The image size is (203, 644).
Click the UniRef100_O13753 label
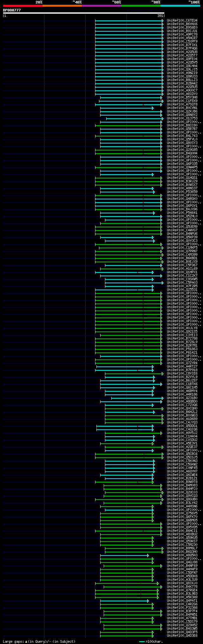pos(182,119)
